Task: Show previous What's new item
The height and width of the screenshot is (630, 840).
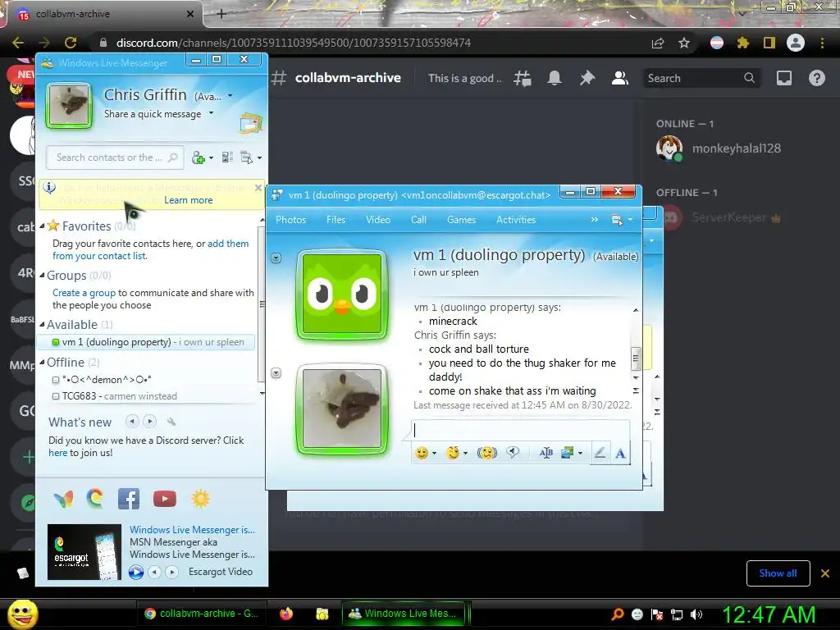Action: click(132, 422)
